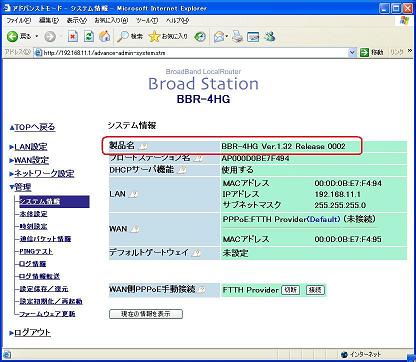Click the page icon in address bar

(x=38, y=53)
